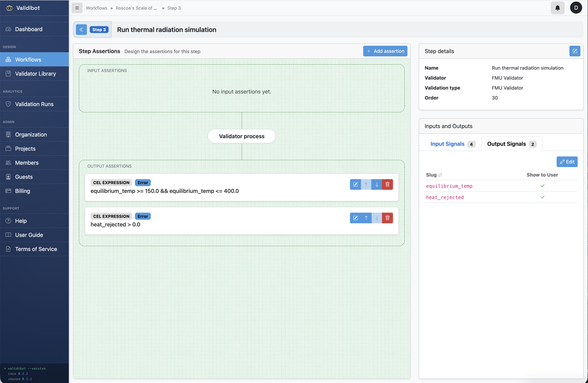Screen dimensions: 588x383
Task: Edit Step details using the pencil icon
Action: click(x=575, y=51)
